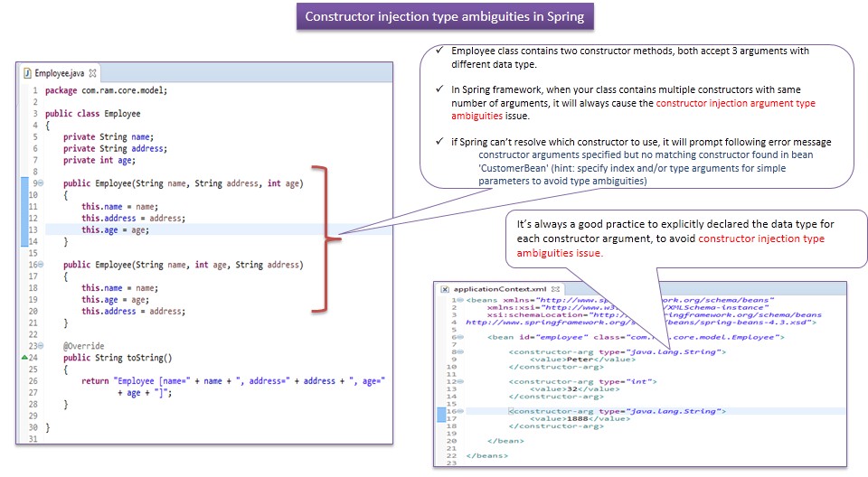
Task: Click the '<value>32</value>' line
Action: click(x=575, y=389)
